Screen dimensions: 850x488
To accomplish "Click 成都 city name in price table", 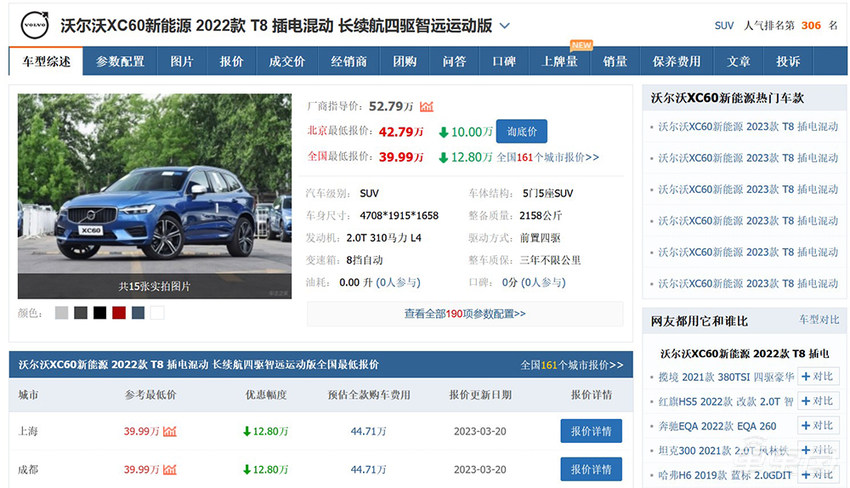I will (28, 470).
